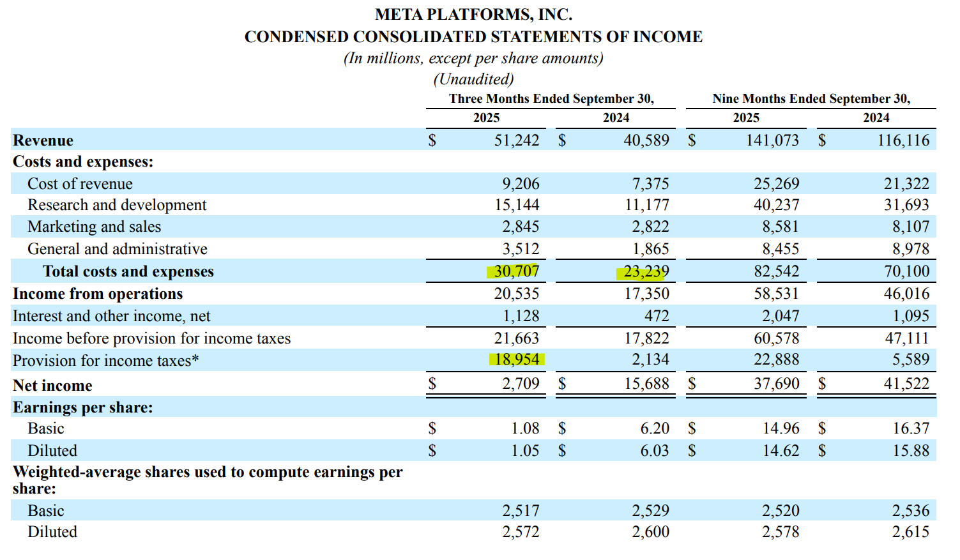Viewport: 960px width, 560px height.
Task: Click the 'Earnings per share:' label
Action: 83,407
